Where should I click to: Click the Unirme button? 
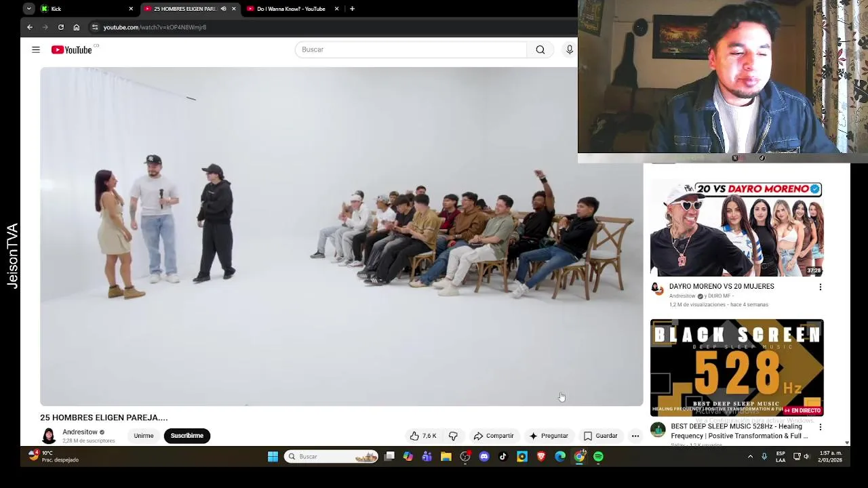point(144,436)
